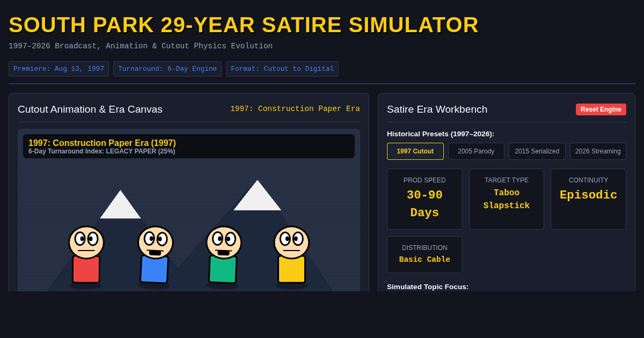Click the left snow-capped mountain peak
The height and width of the screenshot is (338, 644).
[x=120, y=207]
